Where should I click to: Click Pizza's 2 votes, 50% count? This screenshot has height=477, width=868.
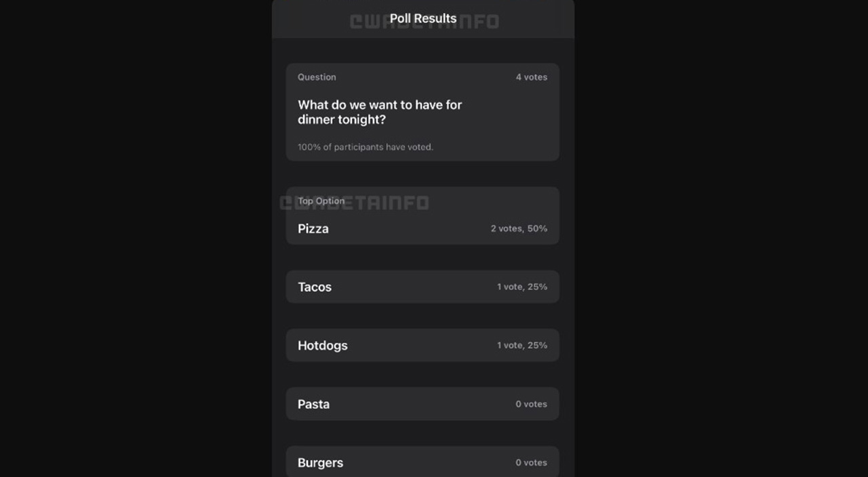519,229
